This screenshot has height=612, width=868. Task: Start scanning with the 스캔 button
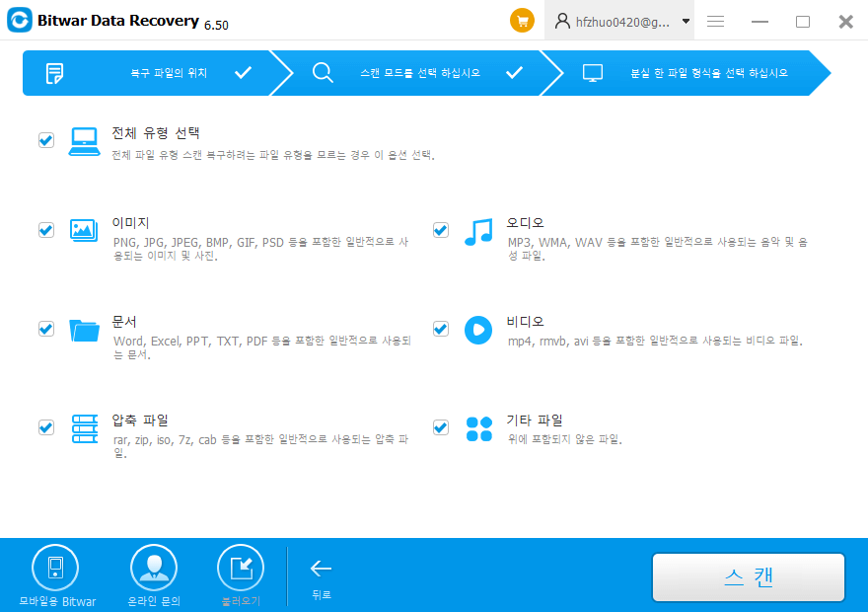coord(749,577)
